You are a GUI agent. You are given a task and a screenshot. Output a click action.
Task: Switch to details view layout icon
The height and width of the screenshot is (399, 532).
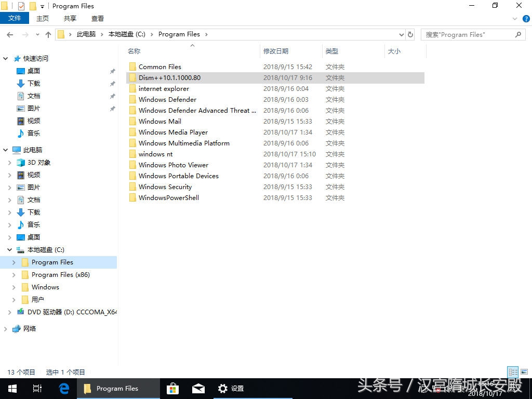(x=513, y=372)
